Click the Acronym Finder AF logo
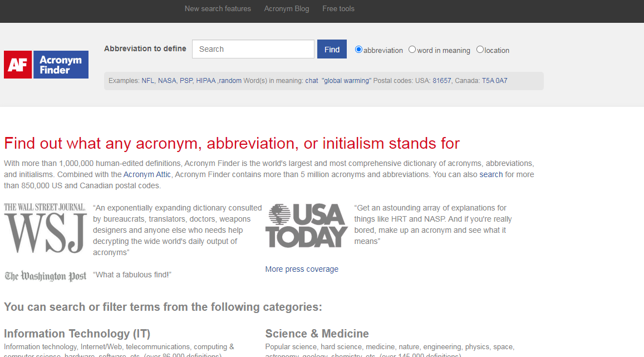 click(x=46, y=65)
